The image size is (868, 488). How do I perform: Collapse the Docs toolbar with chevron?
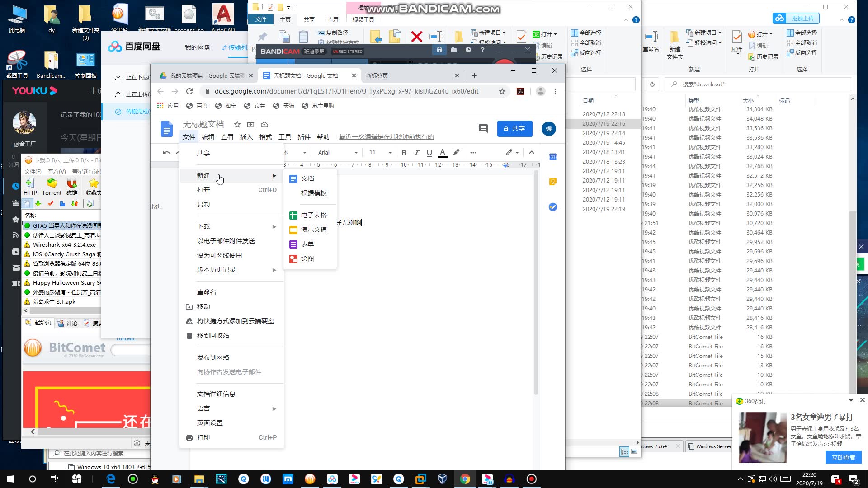(x=532, y=153)
